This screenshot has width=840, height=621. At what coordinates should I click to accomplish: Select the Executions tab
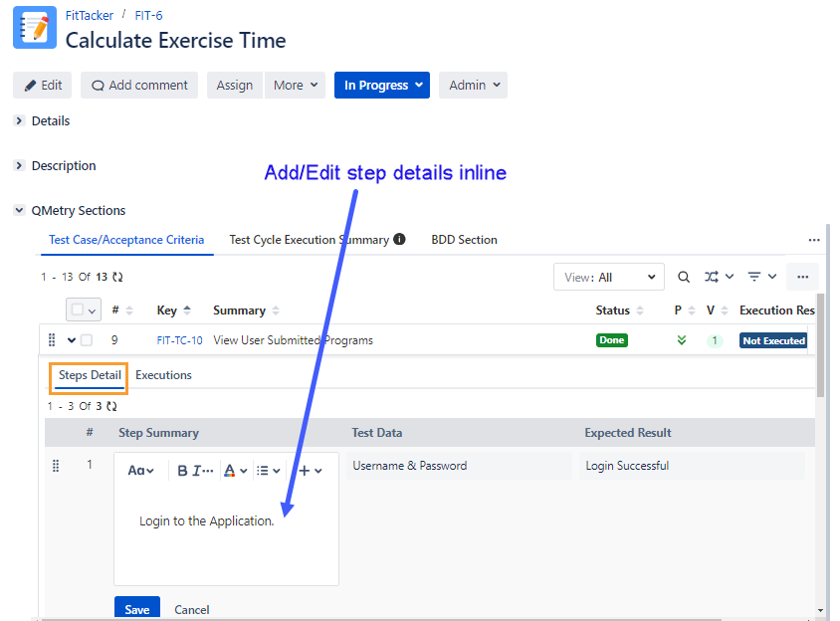coord(163,375)
